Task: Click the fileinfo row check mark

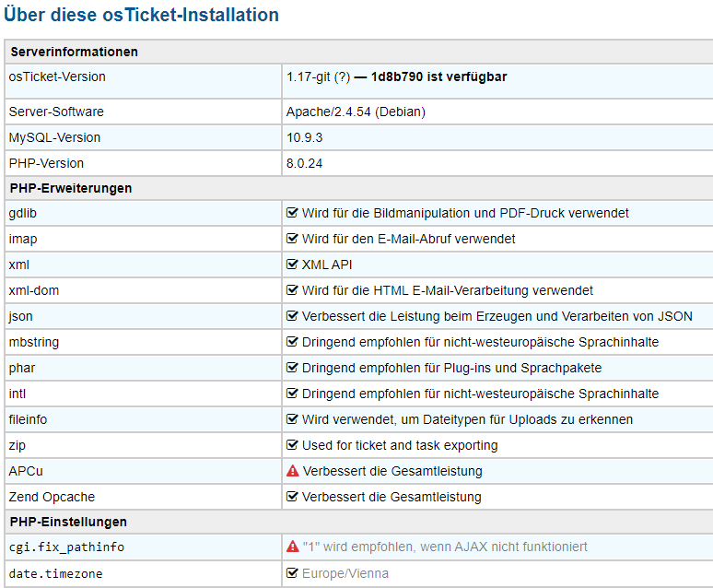Action: pos(293,419)
